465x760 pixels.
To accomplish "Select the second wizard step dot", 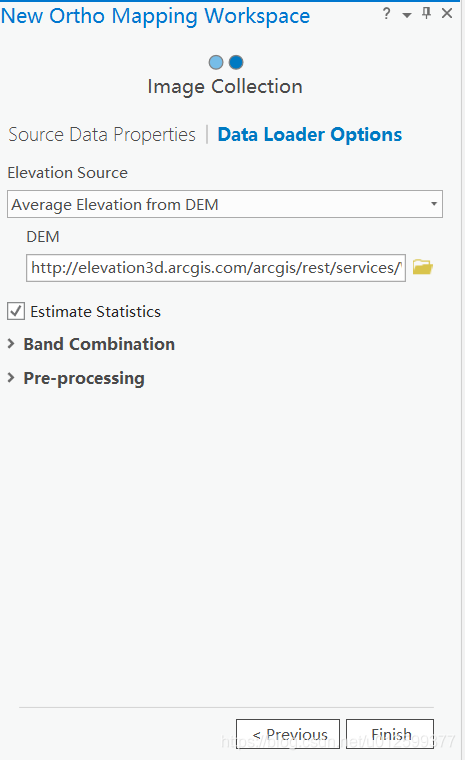I will [x=236, y=62].
